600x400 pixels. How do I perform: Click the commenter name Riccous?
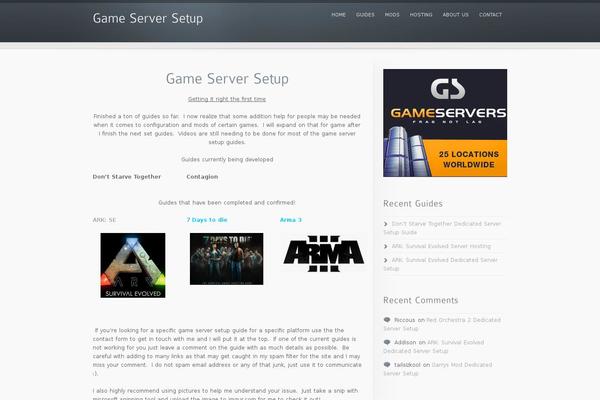point(404,320)
